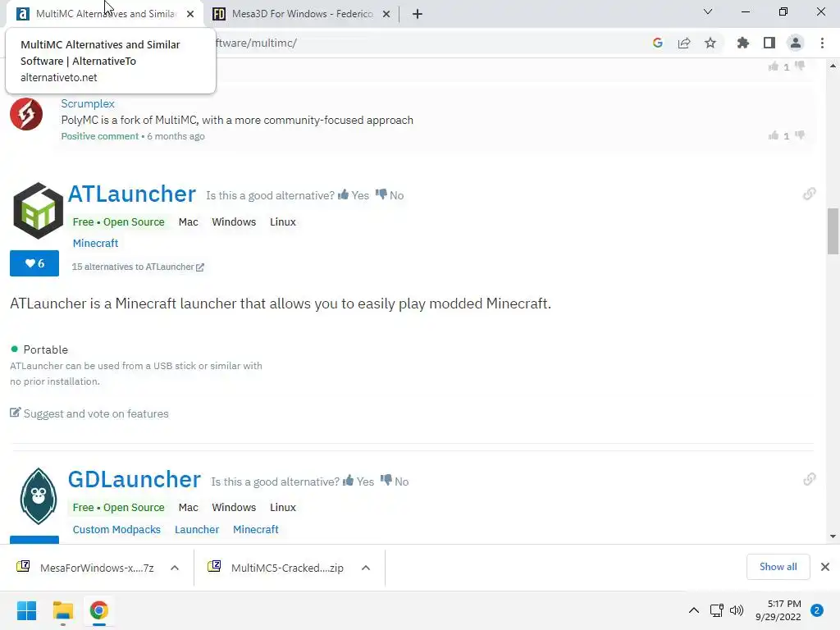Viewport: 840px width, 630px height.
Task: Select Windows platform under ATLauncher
Action: pos(234,221)
